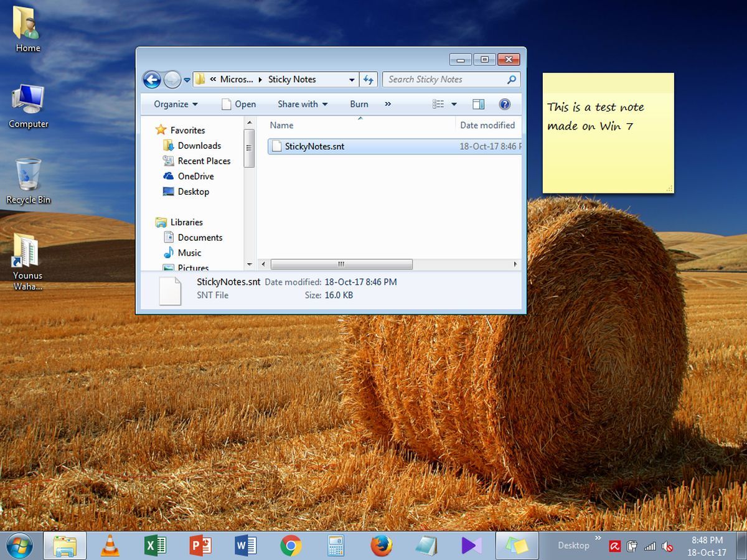Screen dimensions: 747x560
Task: Open the address bar history dropdown
Action: click(352, 80)
